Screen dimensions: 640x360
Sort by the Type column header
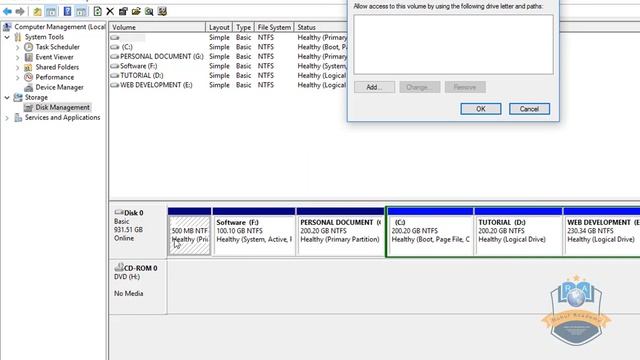[243, 27]
